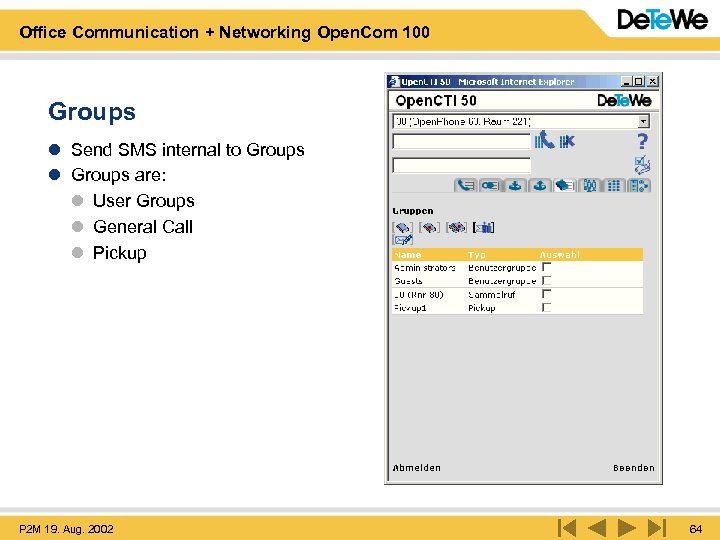Click the Beenden link
720x540 pixels.
634,468
